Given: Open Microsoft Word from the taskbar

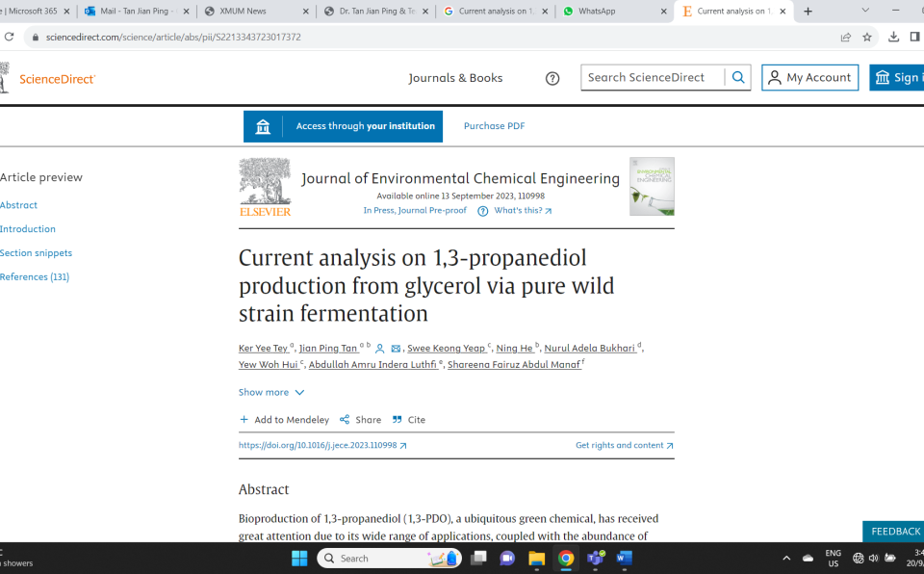Looking at the screenshot, I should coord(624,558).
